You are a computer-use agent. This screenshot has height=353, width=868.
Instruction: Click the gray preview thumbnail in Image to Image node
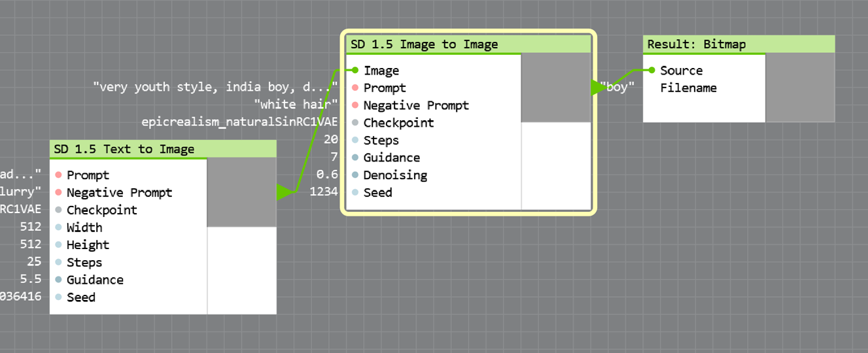point(555,88)
